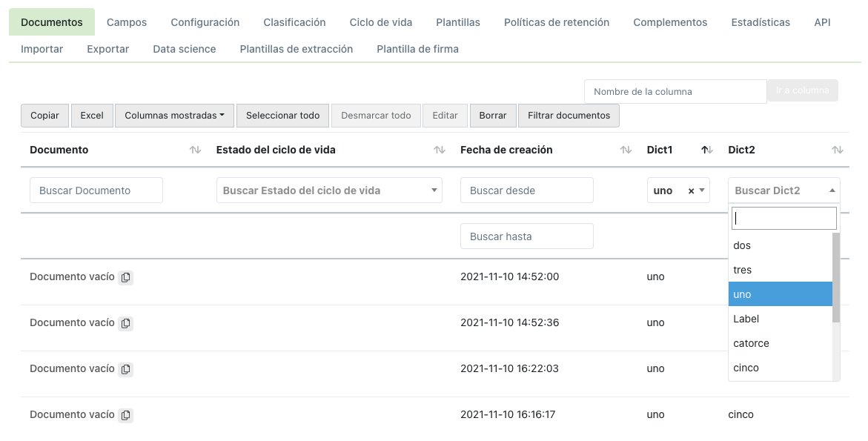Copy the third Documento vacío row name
Screen dimensions: 868x441
[126, 368]
